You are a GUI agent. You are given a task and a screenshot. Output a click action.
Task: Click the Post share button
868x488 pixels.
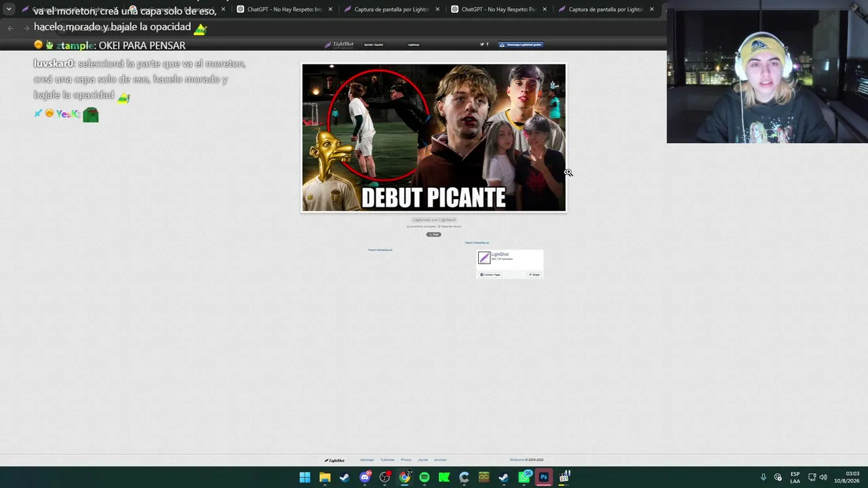[x=433, y=235]
